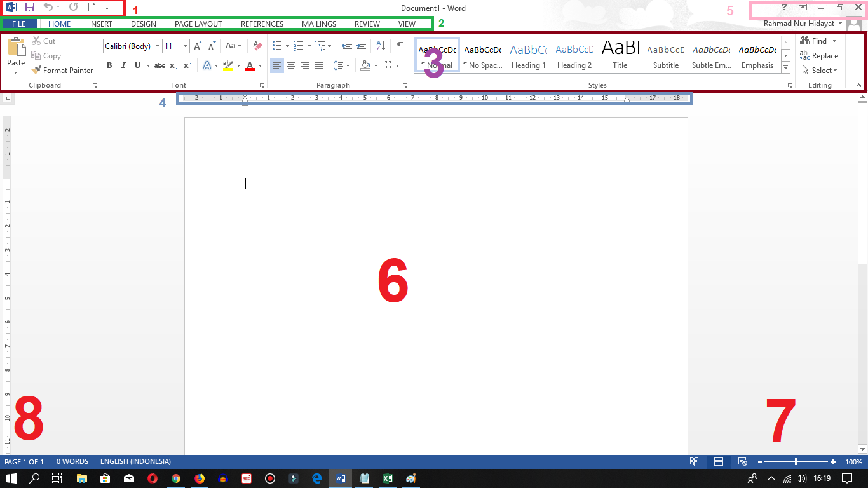Switch to Web Layout view
Image resolution: width=868 pixels, height=488 pixels.
point(742,462)
